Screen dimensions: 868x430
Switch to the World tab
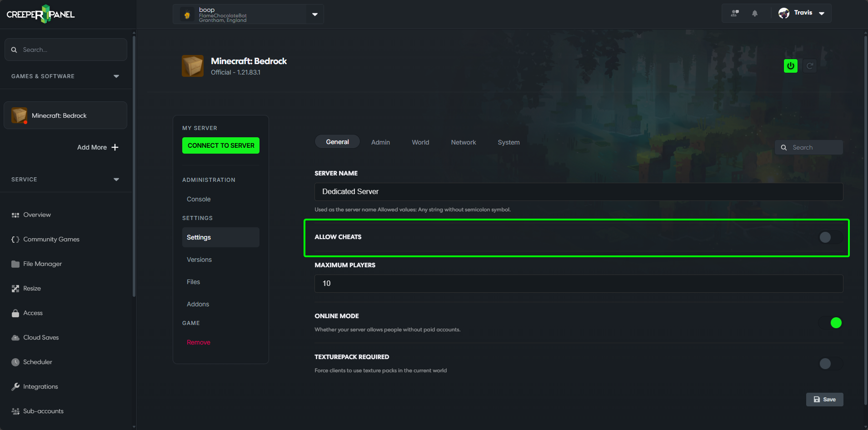click(420, 142)
